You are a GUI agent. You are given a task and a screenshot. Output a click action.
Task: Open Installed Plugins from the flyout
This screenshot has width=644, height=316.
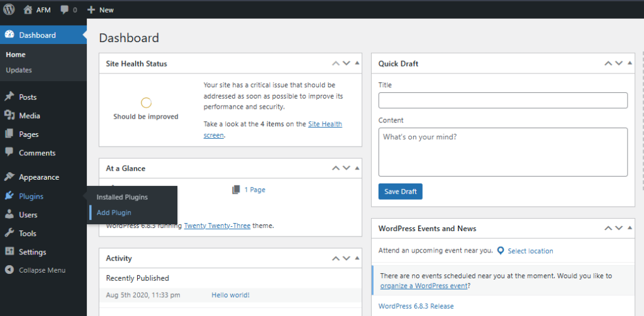tap(122, 197)
